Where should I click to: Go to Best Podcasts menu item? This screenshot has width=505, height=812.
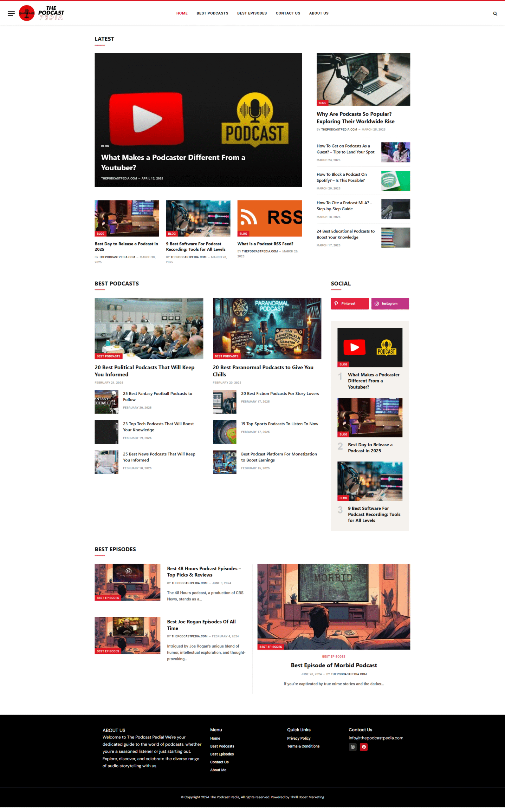point(212,13)
